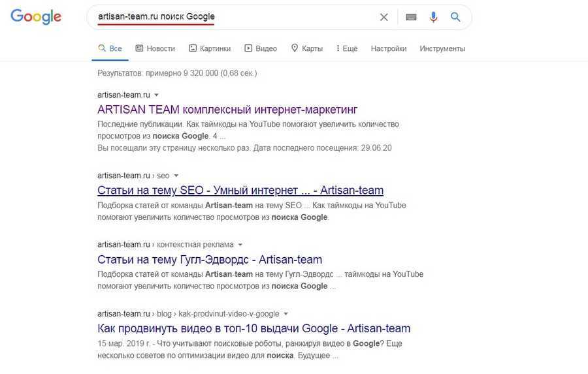Image resolution: width=588 pixels, height=374 pixels.
Task: Open ARTISAN TEAM комплексный интернет-маркетинг result
Action: 227,109
